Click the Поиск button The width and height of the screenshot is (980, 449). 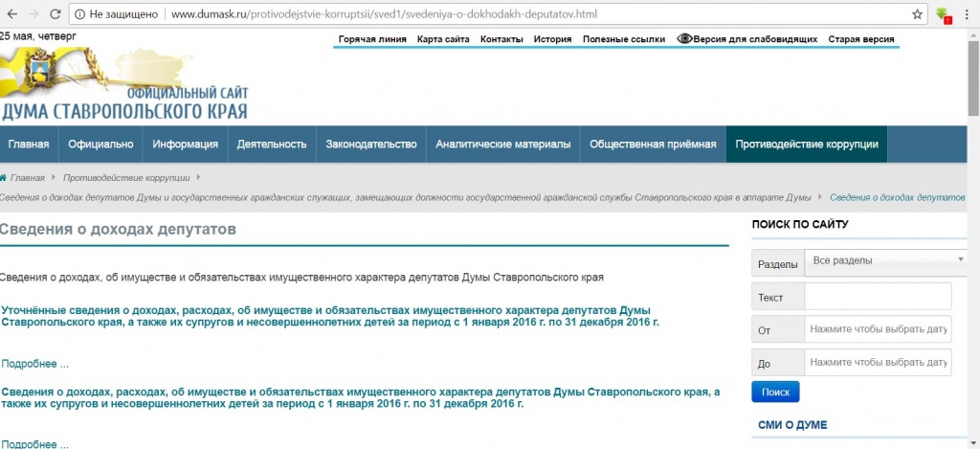click(x=775, y=393)
